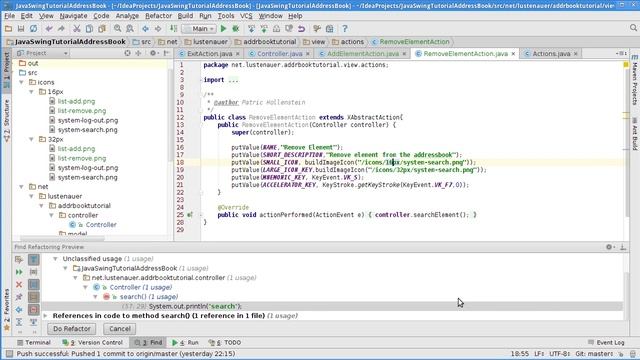Collapse Unclassified usage node
The width and height of the screenshot is (640, 360).
coord(55,259)
